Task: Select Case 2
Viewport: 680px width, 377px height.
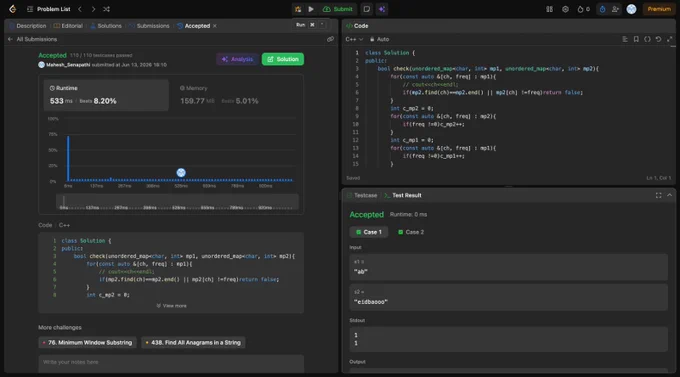Action: 411,232
